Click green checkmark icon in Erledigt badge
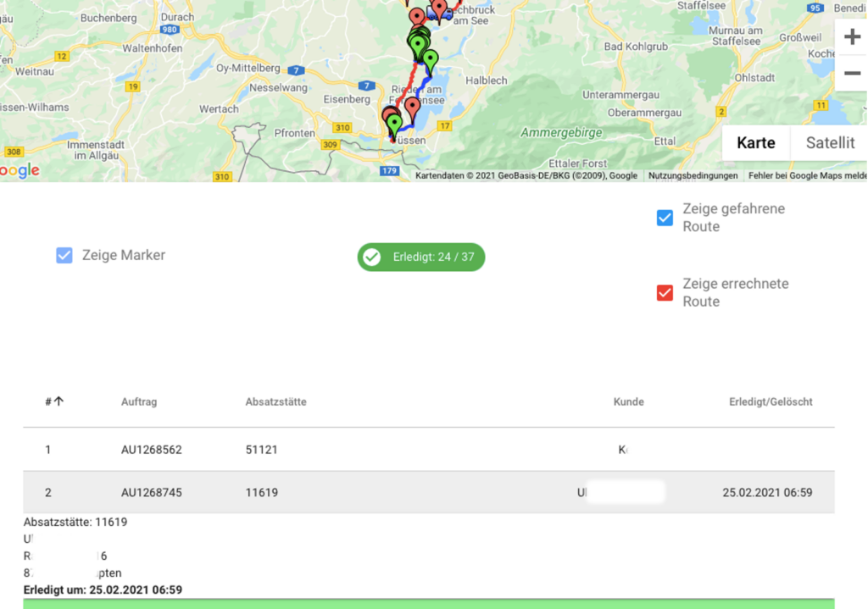Screen dimensions: 868x609 [x=371, y=257]
